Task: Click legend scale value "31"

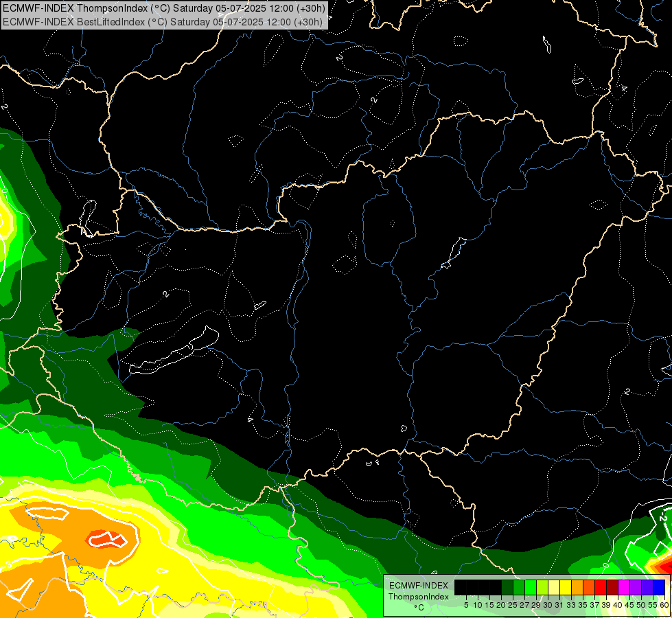Action: pyautogui.click(x=559, y=605)
